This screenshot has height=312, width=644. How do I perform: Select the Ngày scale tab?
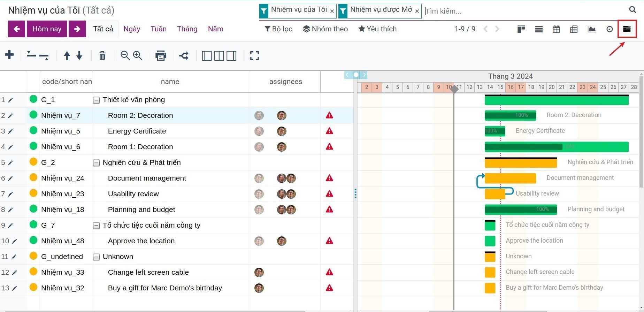(132, 29)
